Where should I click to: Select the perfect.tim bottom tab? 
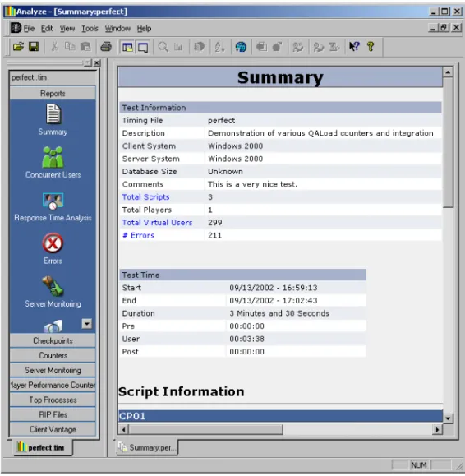click(x=42, y=447)
